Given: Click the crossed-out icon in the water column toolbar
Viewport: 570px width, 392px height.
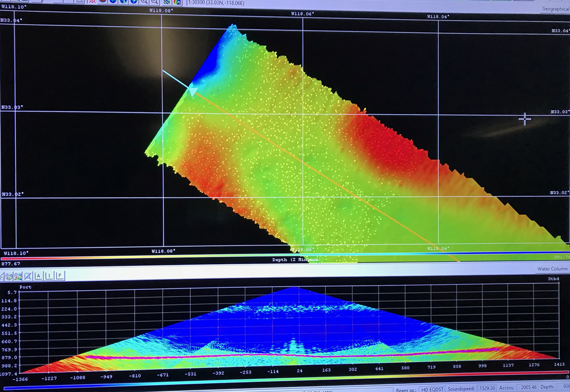Looking at the screenshot, I should pyautogui.click(x=28, y=276).
